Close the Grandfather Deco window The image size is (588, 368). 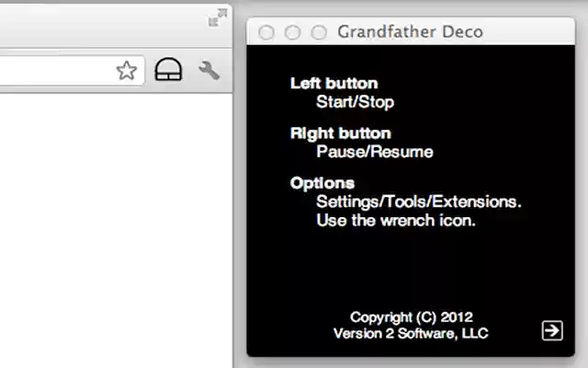266,33
